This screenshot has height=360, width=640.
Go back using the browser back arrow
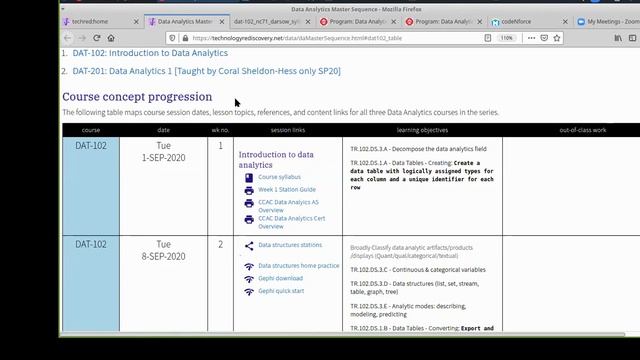coord(67,38)
